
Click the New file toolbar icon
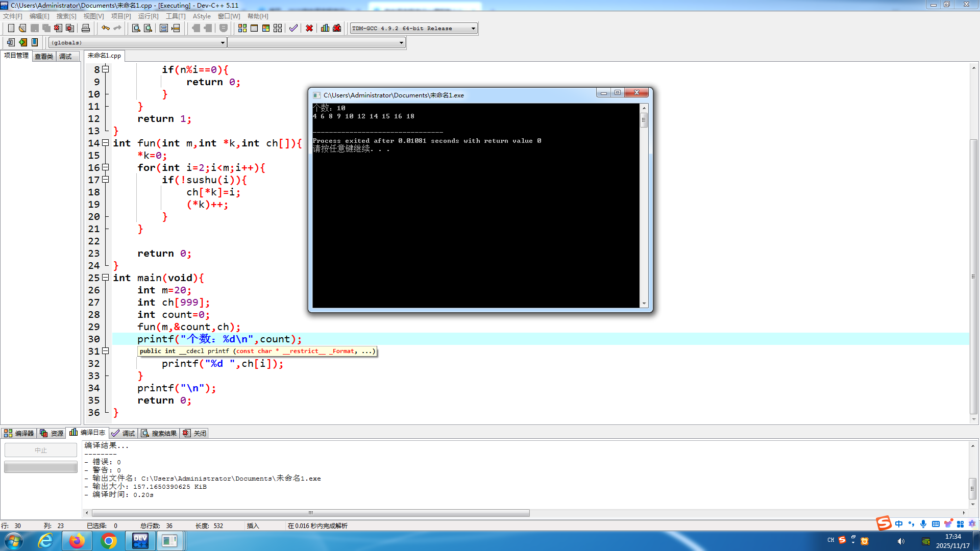[11, 28]
